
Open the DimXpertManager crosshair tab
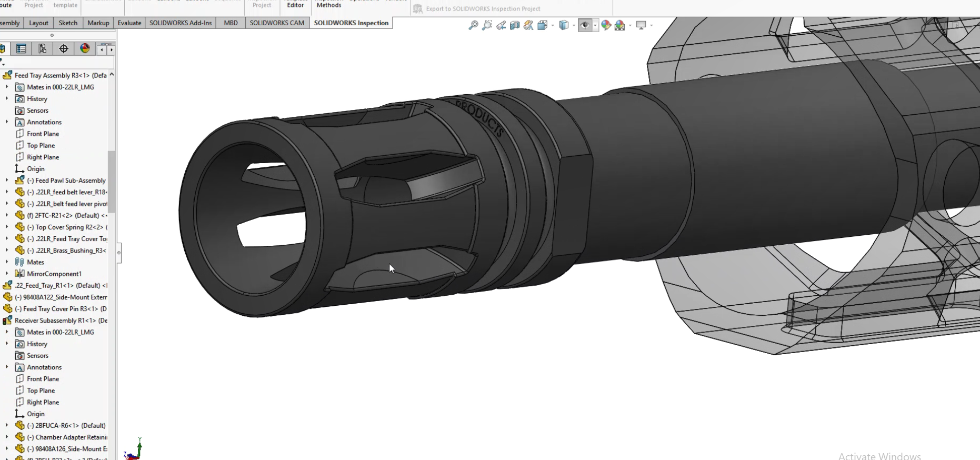(x=64, y=49)
